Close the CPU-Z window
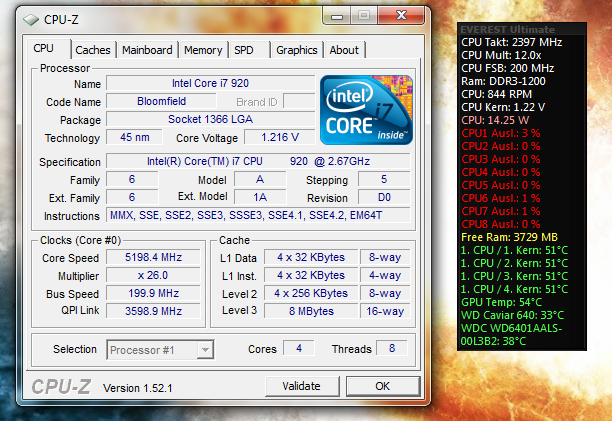This screenshot has height=421, width=612. pyautogui.click(x=401, y=16)
